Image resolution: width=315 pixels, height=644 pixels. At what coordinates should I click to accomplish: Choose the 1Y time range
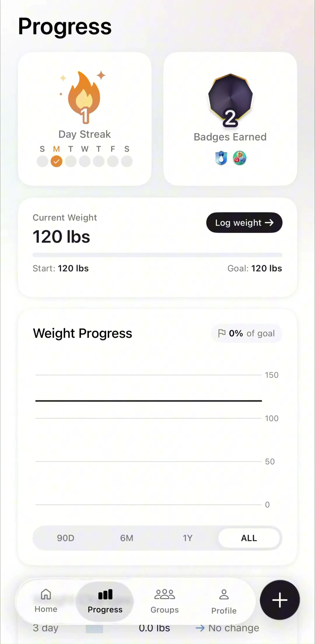coord(188,538)
